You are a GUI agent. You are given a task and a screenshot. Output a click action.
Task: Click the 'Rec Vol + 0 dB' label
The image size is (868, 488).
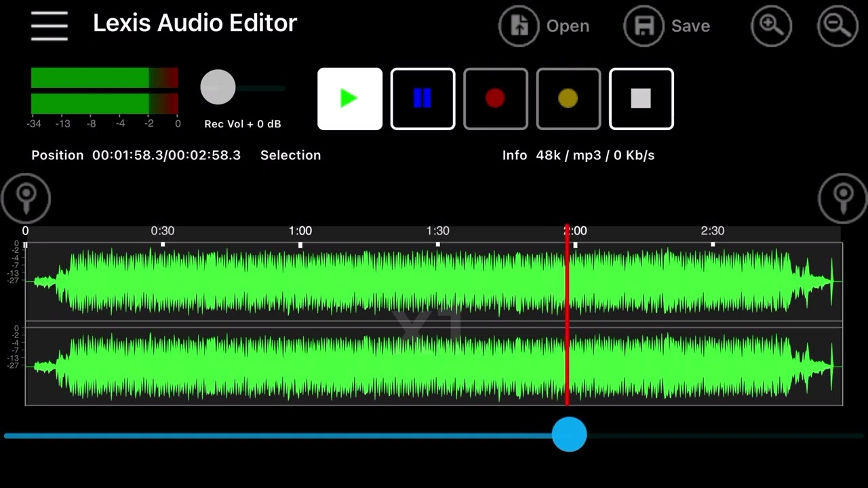[x=243, y=124]
